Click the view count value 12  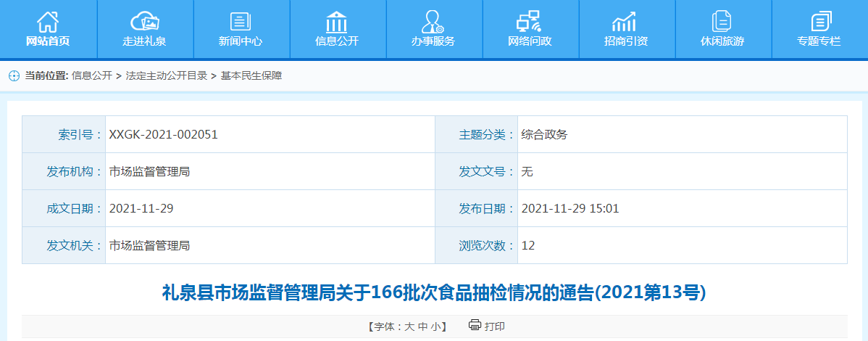528,245
